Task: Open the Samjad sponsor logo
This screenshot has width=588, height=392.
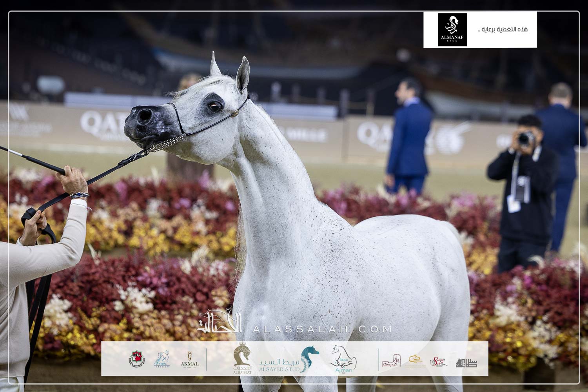Action: coord(438,361)
